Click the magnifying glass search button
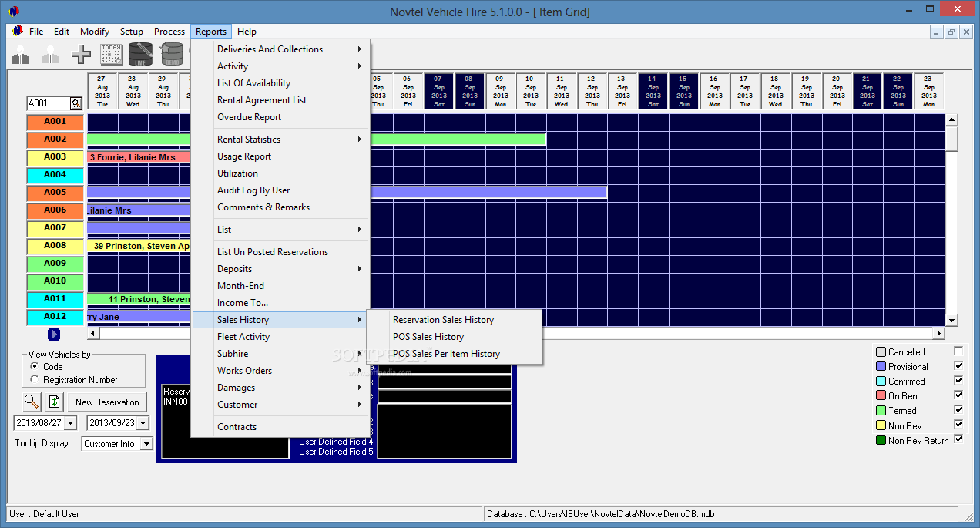 click(32, 402)
